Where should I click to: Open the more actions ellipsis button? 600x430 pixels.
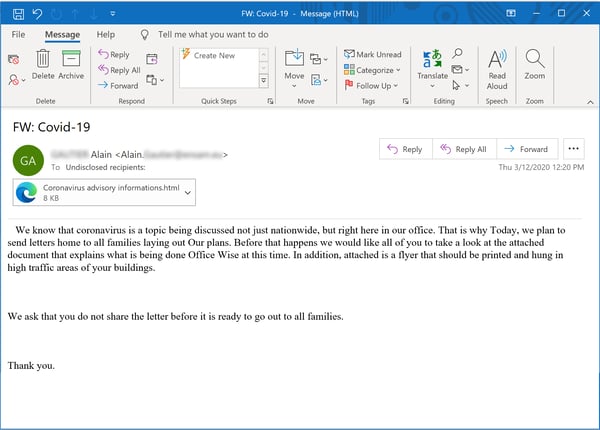pyautogui.click(x=574, y=149)
